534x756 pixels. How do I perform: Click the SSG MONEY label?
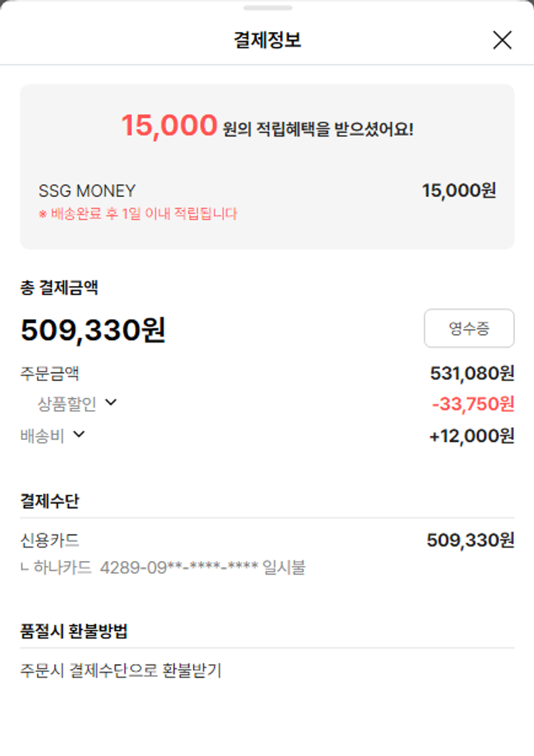point(87,191)
